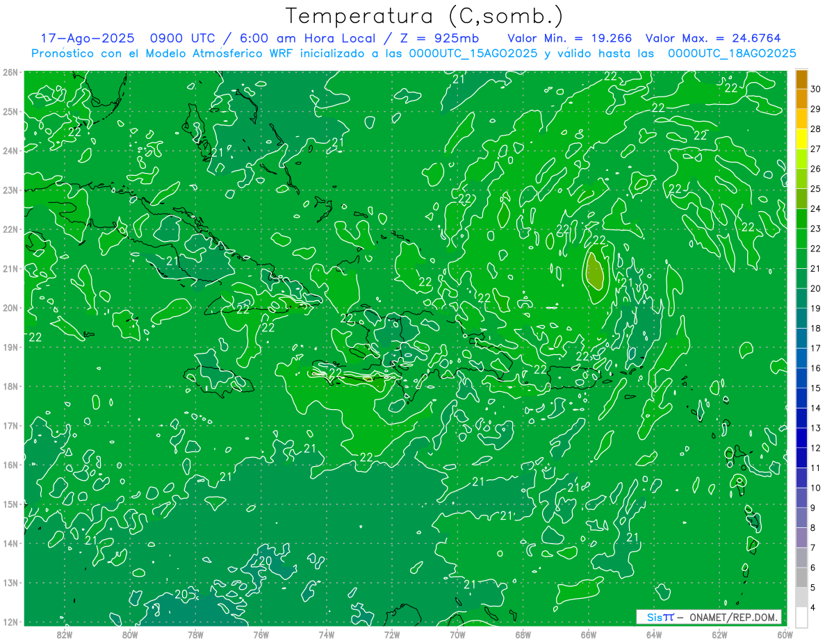
Task: Click the 0000UTC_15AGO2025 initialization time text
Action: [473, 53]
